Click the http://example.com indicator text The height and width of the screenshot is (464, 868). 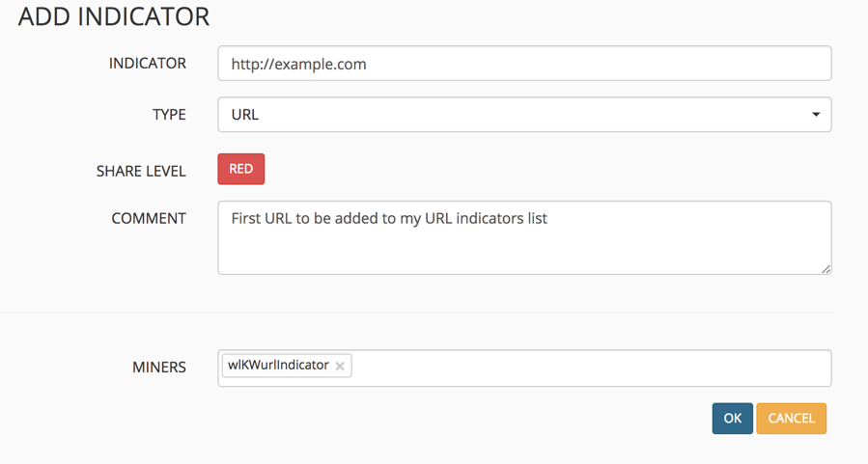tap(298, 65)
